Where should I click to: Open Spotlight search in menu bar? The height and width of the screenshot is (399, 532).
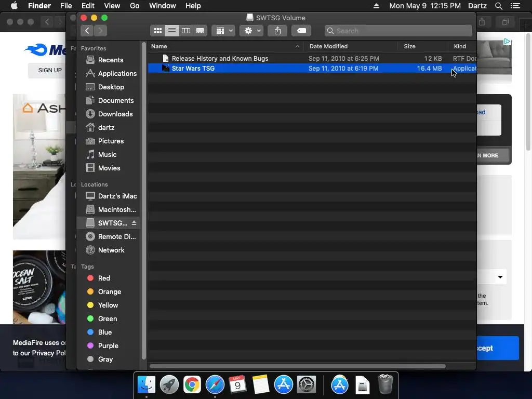[499, 6]
